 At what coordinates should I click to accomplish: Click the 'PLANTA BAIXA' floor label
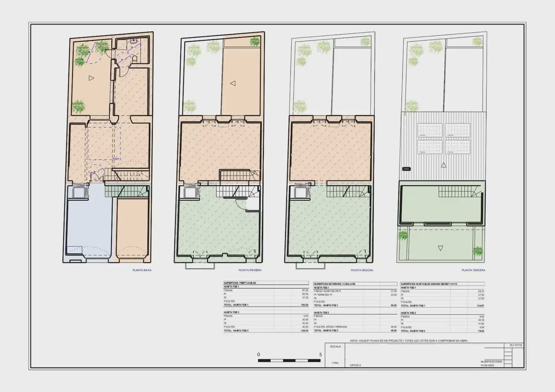pyautogui.click(x=142, y=270)
